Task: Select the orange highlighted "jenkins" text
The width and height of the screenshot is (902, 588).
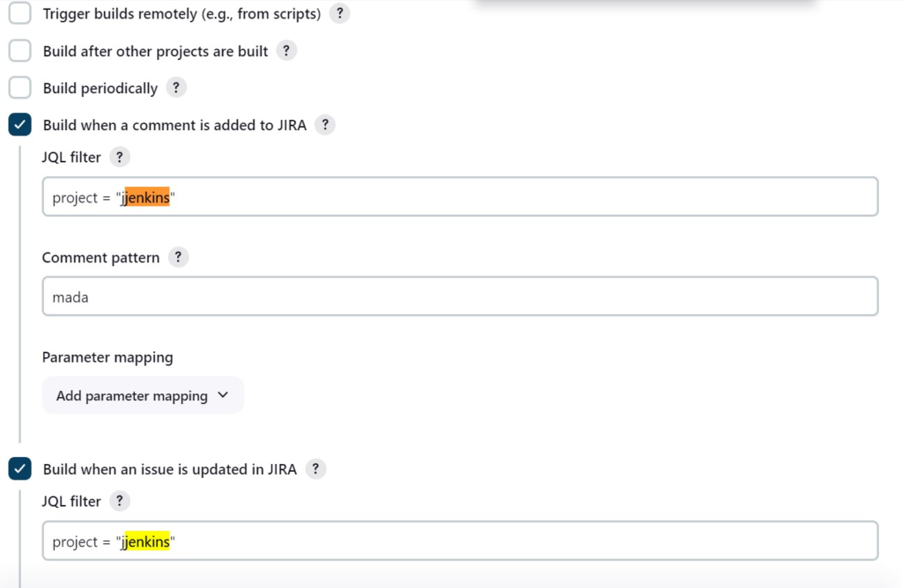Action: click(x=145, y=196)
